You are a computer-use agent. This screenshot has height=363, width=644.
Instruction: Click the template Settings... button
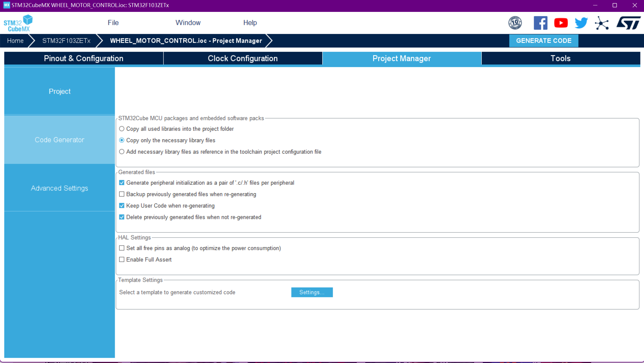312,292
